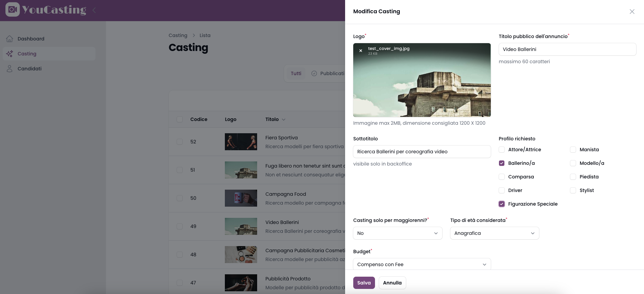
Task: Click breadcrumb chevron between Casting and Lista
Action: coord(194,35)
